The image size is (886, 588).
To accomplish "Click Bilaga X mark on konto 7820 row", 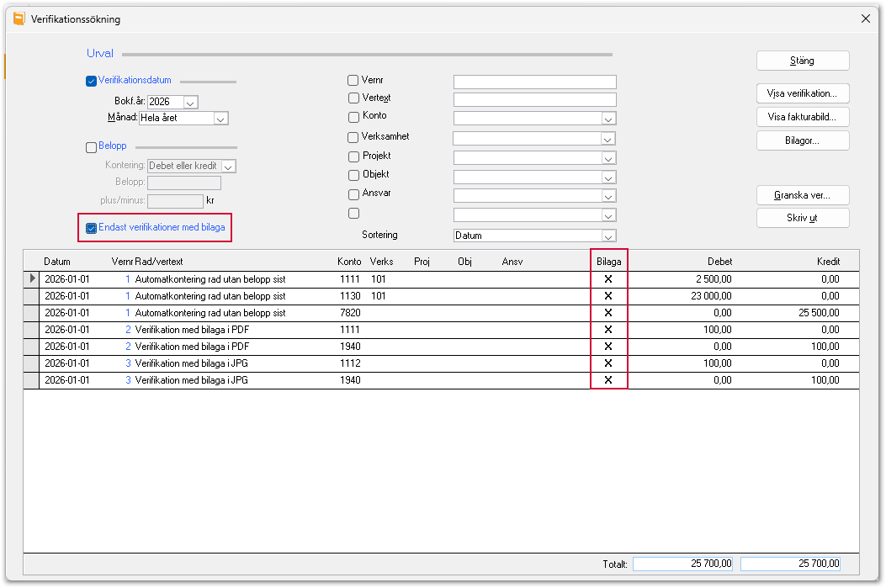I will pos(608,312).
